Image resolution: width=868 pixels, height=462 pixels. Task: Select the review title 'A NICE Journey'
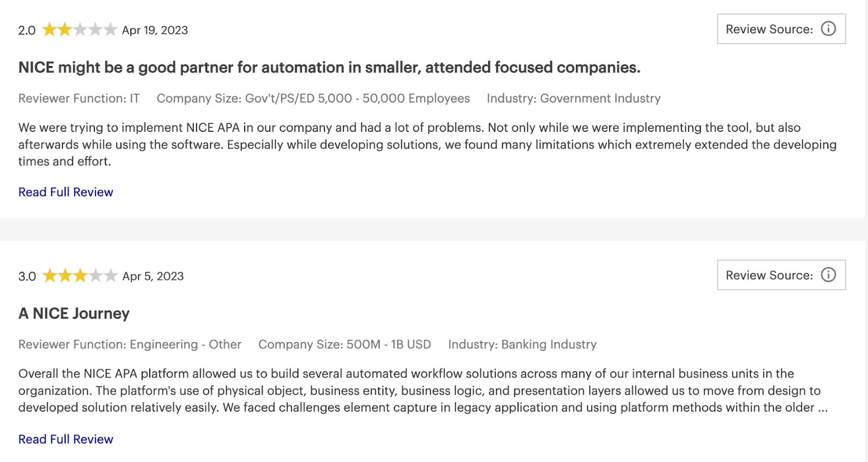(x=74, y=313)
